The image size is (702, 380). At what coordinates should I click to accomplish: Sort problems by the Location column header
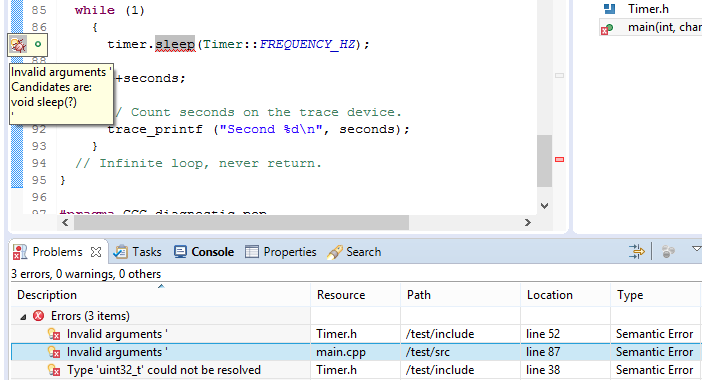[x=565, y=295]
